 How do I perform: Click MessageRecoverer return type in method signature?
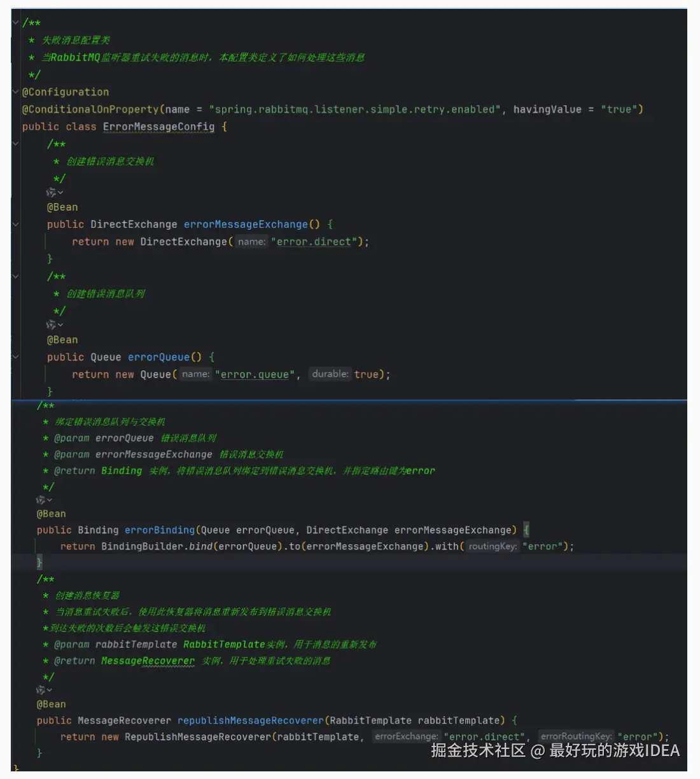[124, 720]
